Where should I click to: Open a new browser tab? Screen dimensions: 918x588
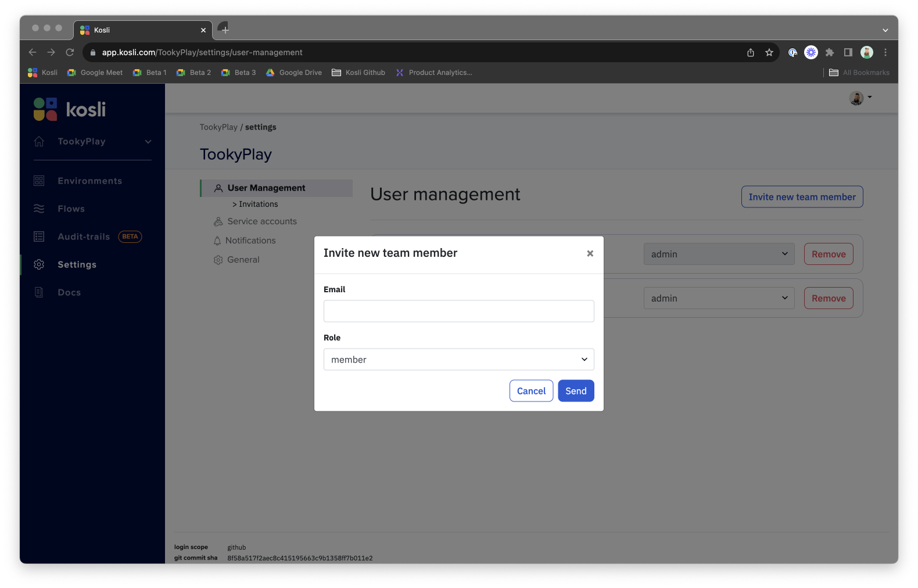pos(225,30)
